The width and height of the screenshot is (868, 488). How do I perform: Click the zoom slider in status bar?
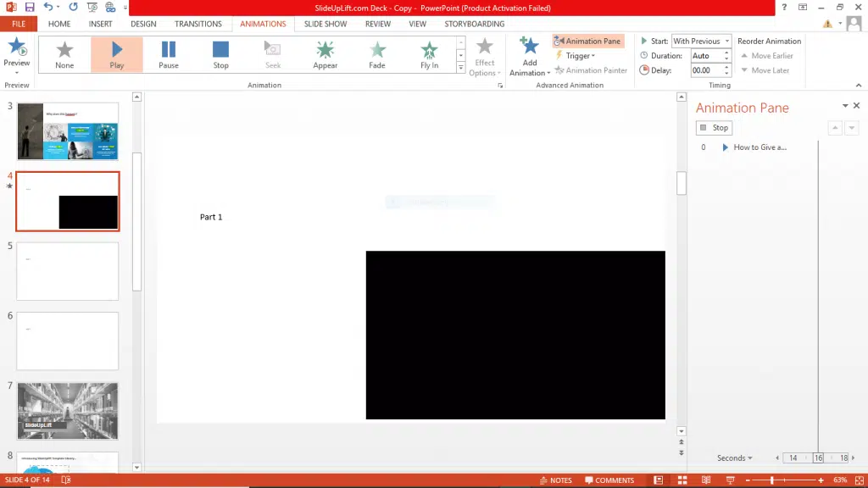[771, 480]
